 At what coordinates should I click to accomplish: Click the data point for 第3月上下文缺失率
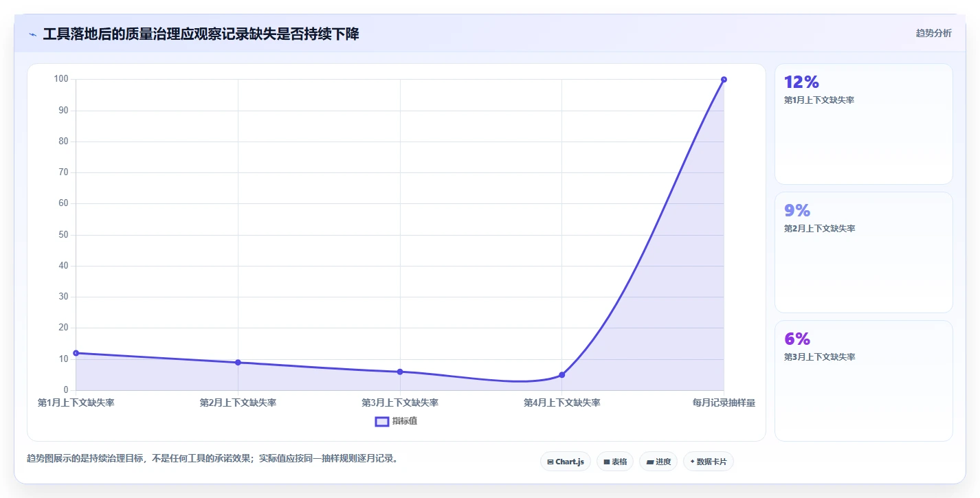click(x=400, y=372)
